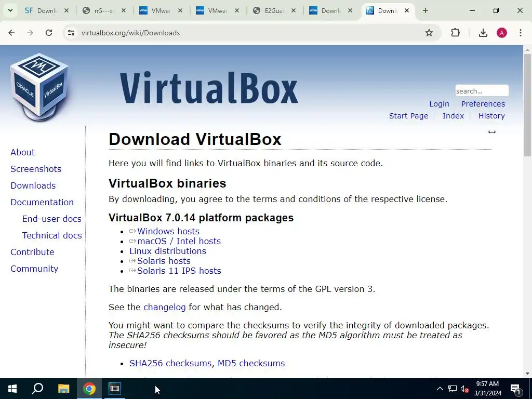Open the tab search dropdown arrow
532x399 pixels.
coord(10,10)
